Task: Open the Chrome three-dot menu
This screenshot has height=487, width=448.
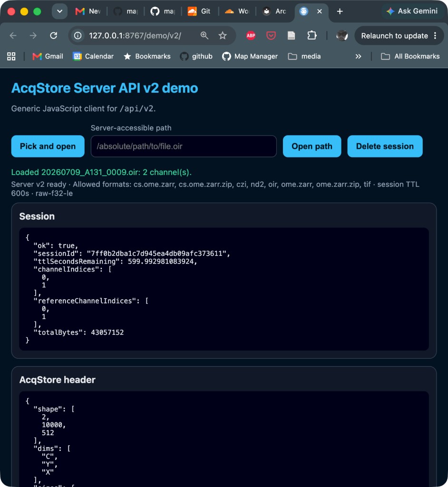Action: click(435, 36)
